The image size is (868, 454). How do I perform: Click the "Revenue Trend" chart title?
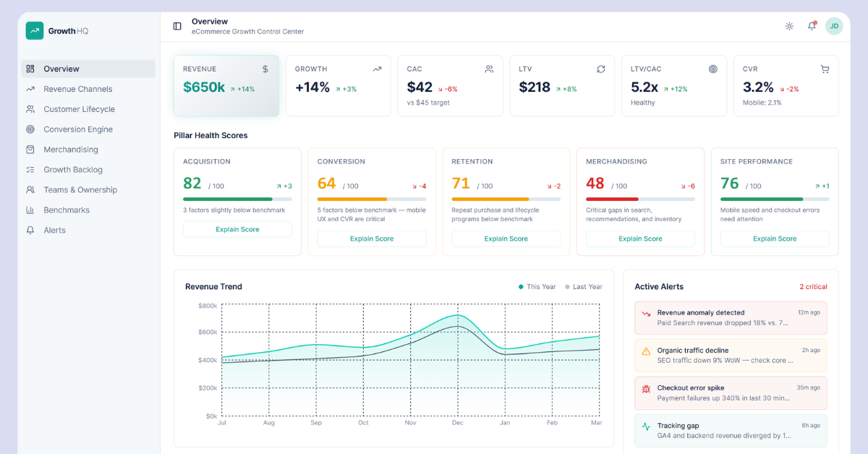coord(213,287)
